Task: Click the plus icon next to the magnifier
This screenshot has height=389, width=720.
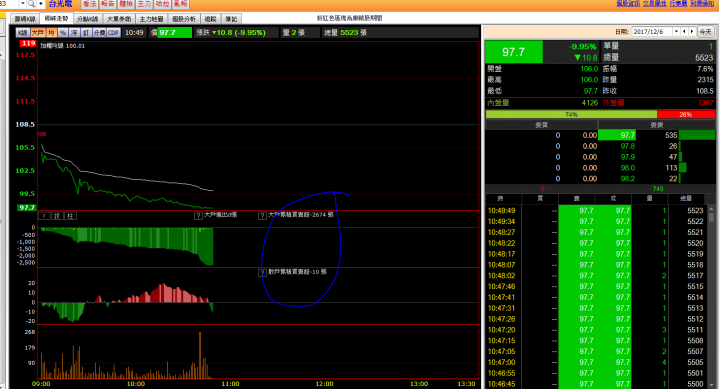Action: coord(40,4)
